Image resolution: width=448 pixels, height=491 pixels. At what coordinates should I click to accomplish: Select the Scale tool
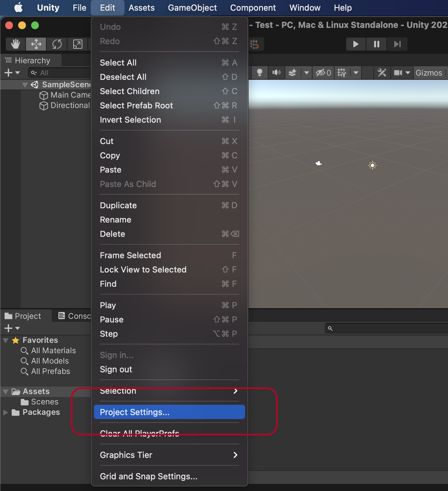coord(77,44)
